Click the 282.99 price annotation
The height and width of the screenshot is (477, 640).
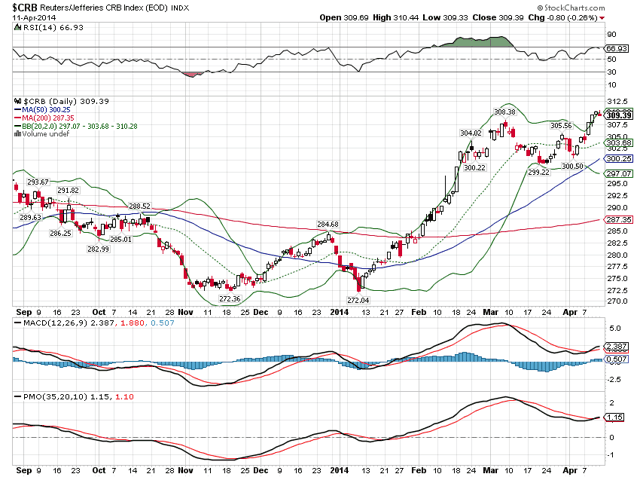98,248
